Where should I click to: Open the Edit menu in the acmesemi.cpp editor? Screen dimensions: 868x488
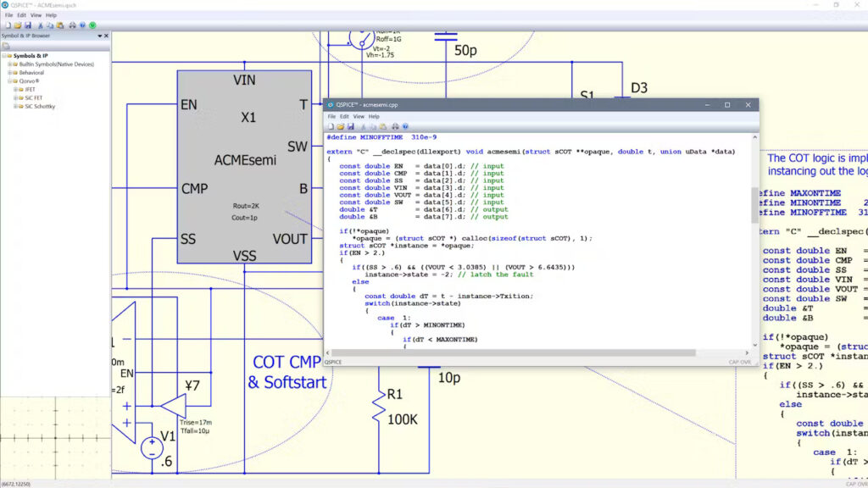tap(343, 116)
